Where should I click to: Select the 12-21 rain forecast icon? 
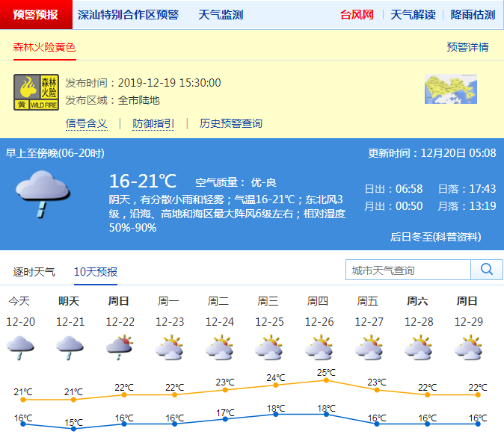[x=70, y=347]
